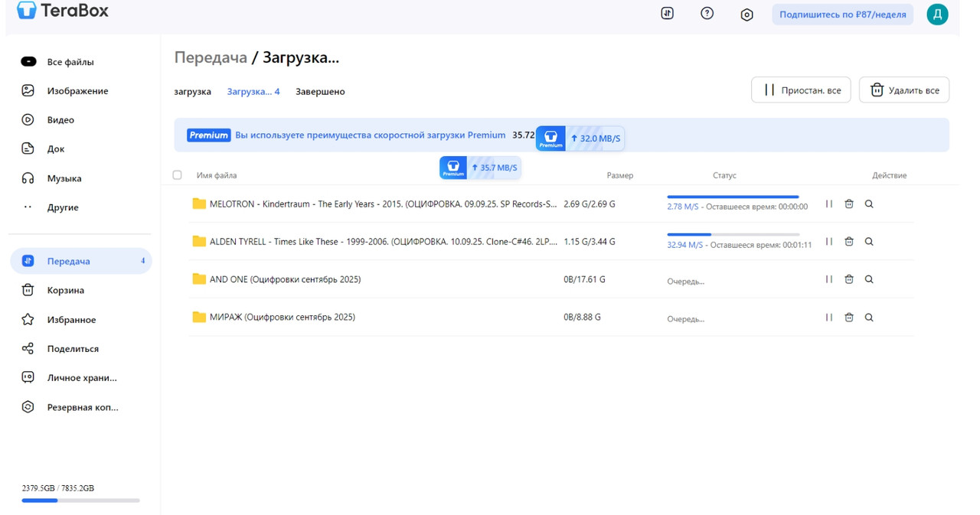Pause the ALDEN TYRELL upload
Image resolution: width=980 pixels, height=515 pixels.
point(829,242)
